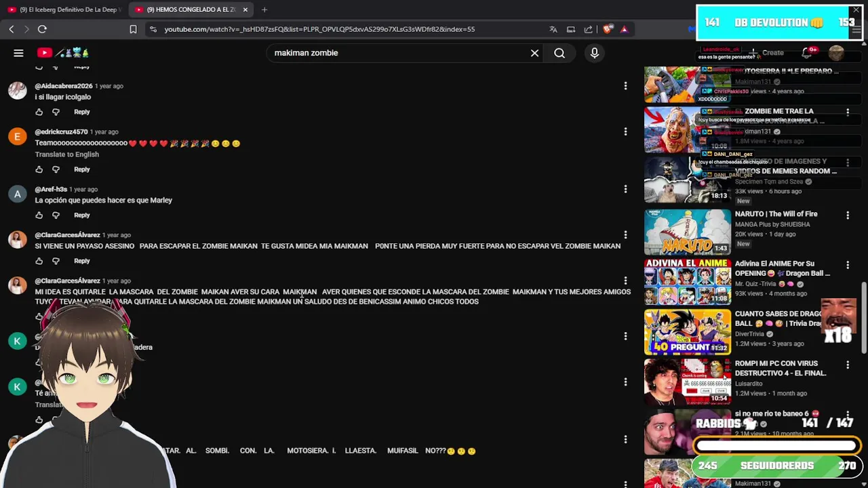
Task: Switch to 'El Iceberg Definitivo De La Deep' tab
Action: tap(64, 9)
